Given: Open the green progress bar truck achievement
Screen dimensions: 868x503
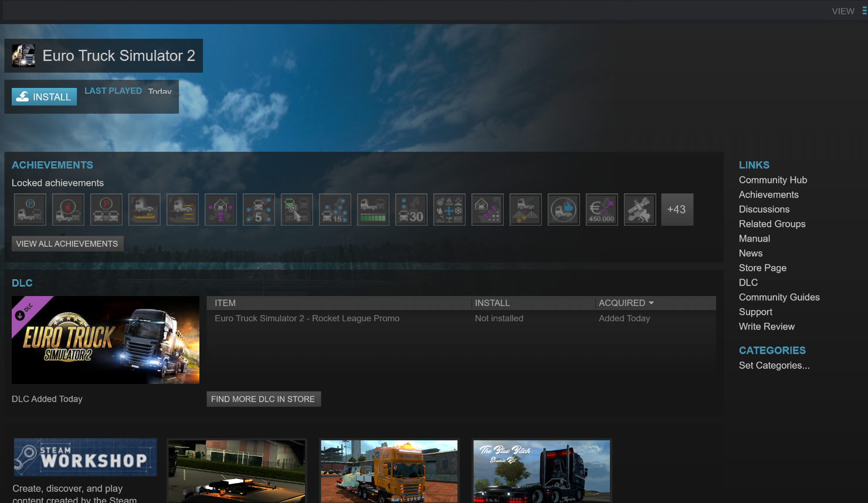Looking at the screenshot, I should 373,209.
